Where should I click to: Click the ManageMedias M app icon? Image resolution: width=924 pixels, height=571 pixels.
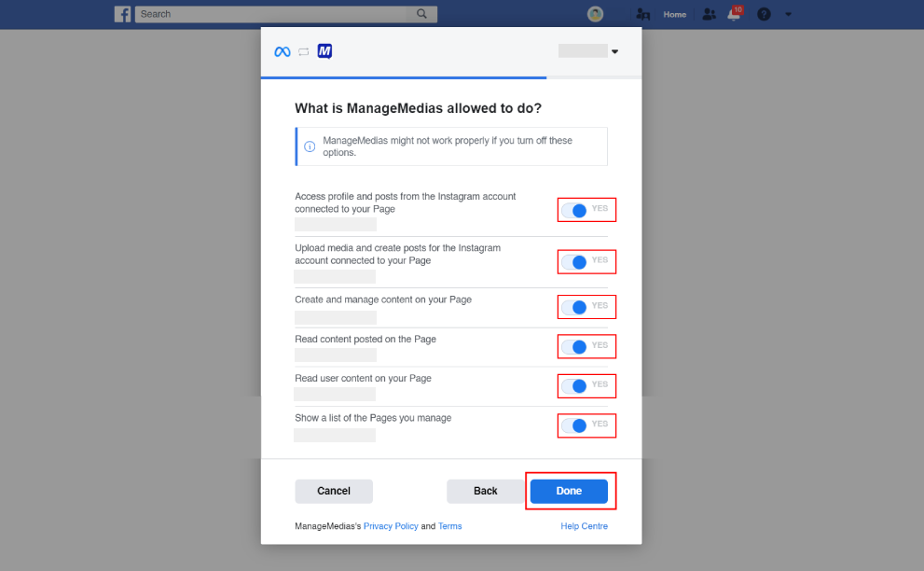pyautogui.click(x=324, y=51)
